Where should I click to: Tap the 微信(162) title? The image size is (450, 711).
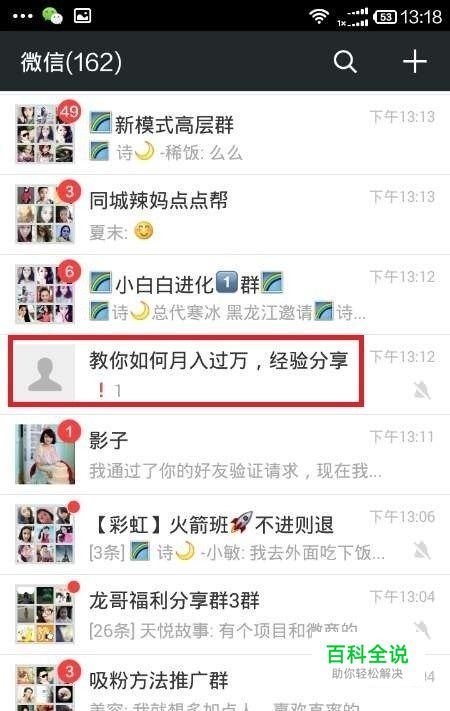pos(71,62)
